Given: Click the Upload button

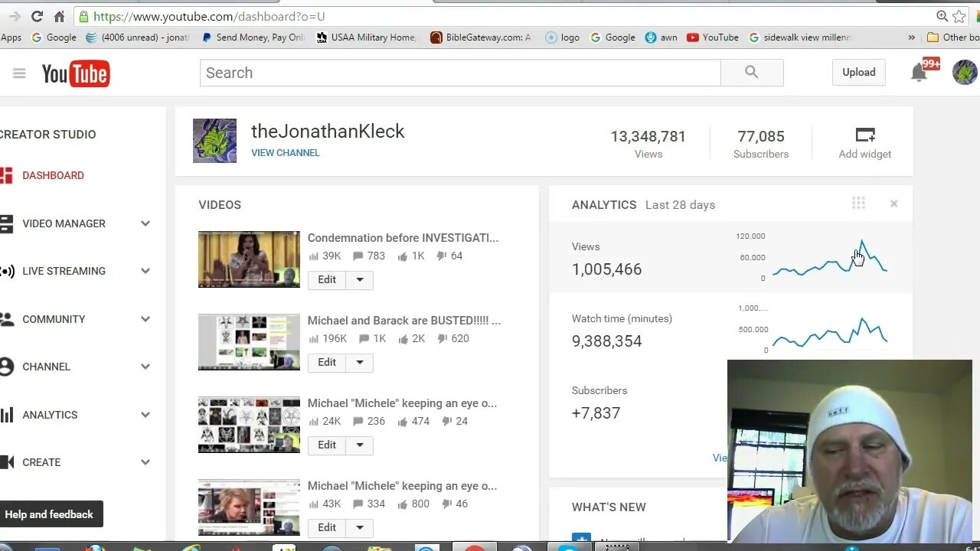Looking at the screenshot, I should pyautogui.click(x=859, y=72).
